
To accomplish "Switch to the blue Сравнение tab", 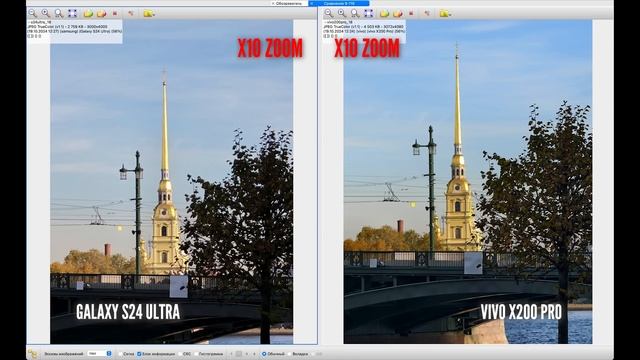I will point(339,3).
